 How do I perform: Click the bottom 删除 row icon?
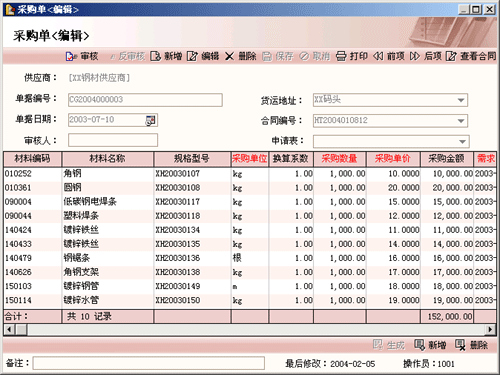pyautogui.click(x=461, y=345)
